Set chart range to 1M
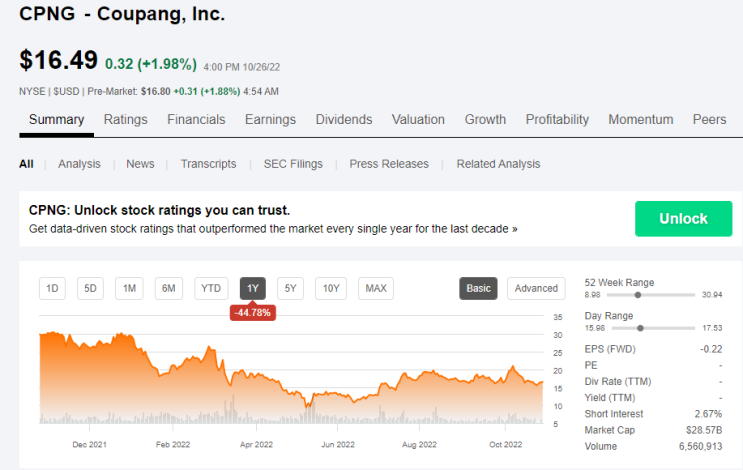This screenshot has height=470, width=743. [x=129, y=289]
